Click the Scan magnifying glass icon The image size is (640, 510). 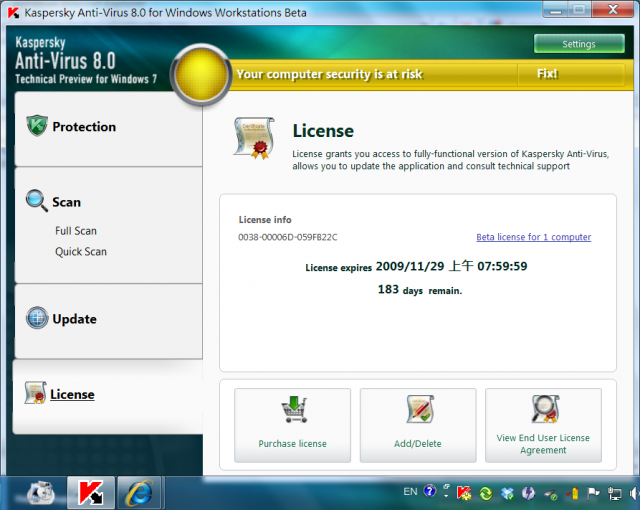point(37,200)
